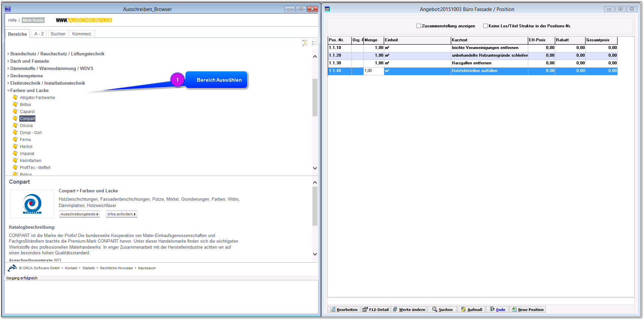Click the Ende exit icon

492,309
